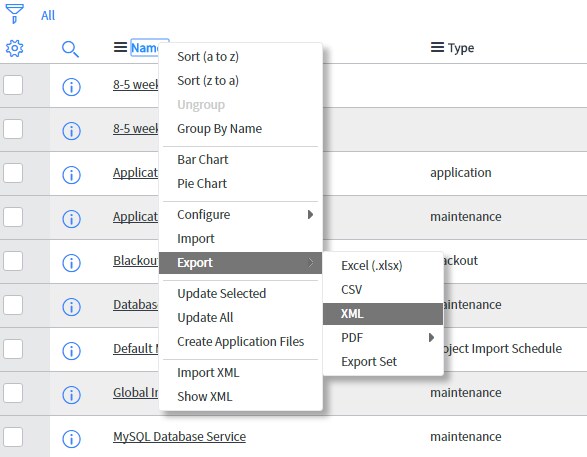Click the Type column header

pos(461,48)
